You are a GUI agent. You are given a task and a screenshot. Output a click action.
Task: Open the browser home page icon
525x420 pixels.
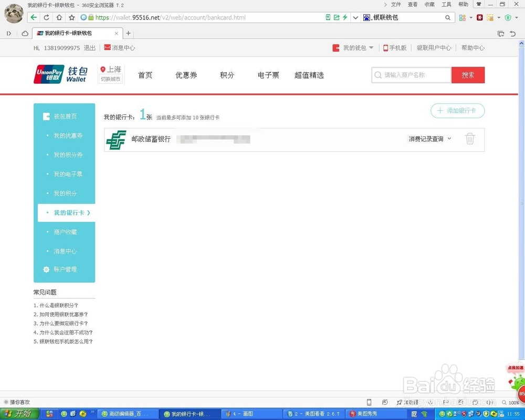pyautogui.click(x=59, y=17)
